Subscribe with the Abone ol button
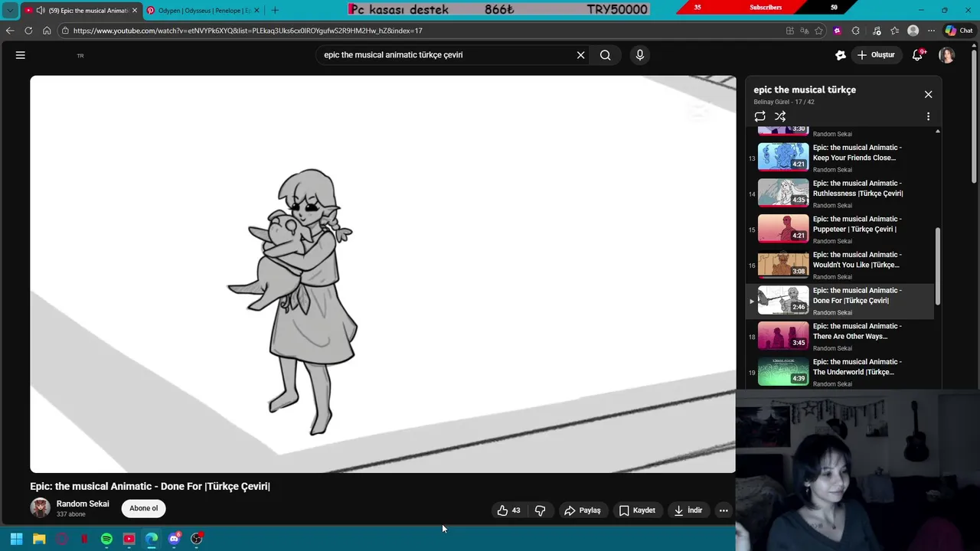The image size is (980, 551). tap(143, 508)
